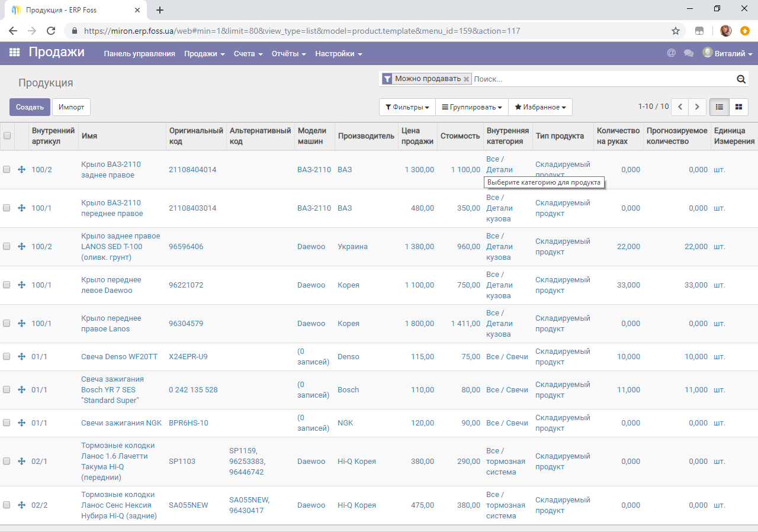This screenshot has height=532, width=758.
Task: Click original code 96596406
Action: pos(186,246)
